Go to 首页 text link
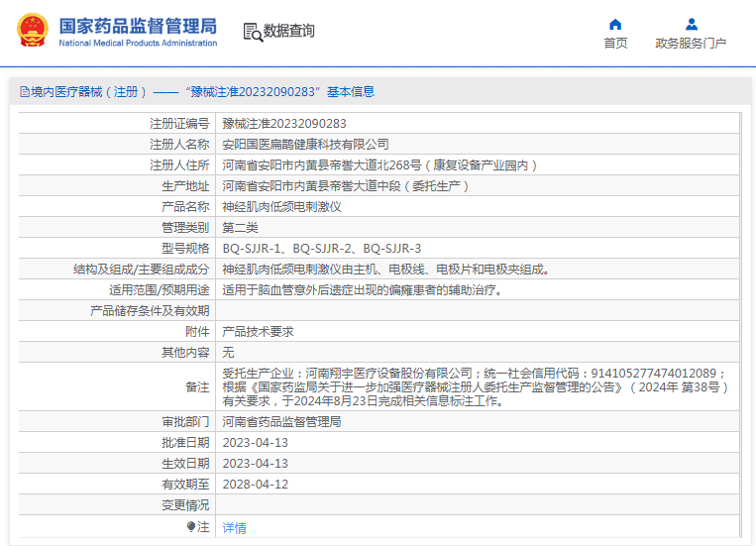The image size is (756, 546). [615, 44]
